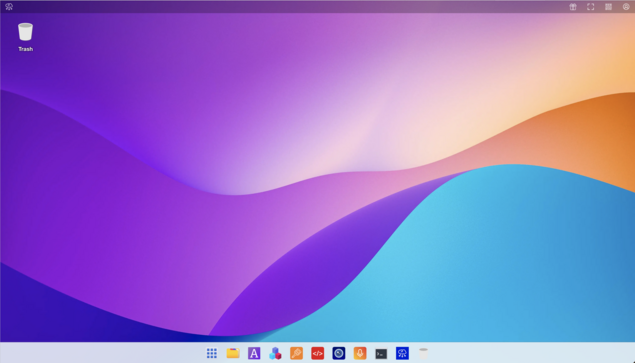Launch the terminal from the dock
The height and width of the screenshot is (363, 635).
coord(381,354)
